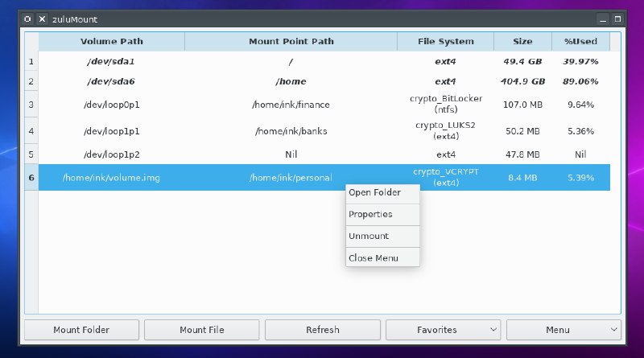Click the 89.06% used cell
Image resolution: width=644 pixels, height=358 pixels.
tap(580, 81)
